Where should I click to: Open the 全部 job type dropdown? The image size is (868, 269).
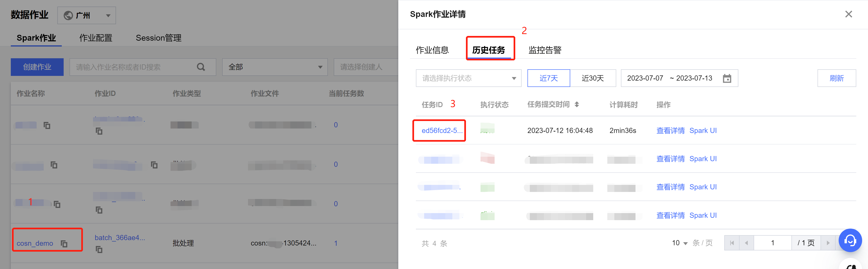275,67
